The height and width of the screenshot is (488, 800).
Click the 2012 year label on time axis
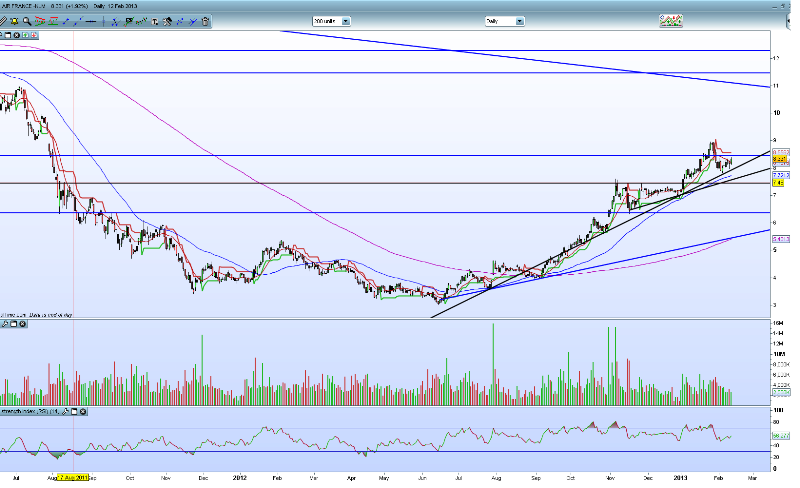[240, 478]
